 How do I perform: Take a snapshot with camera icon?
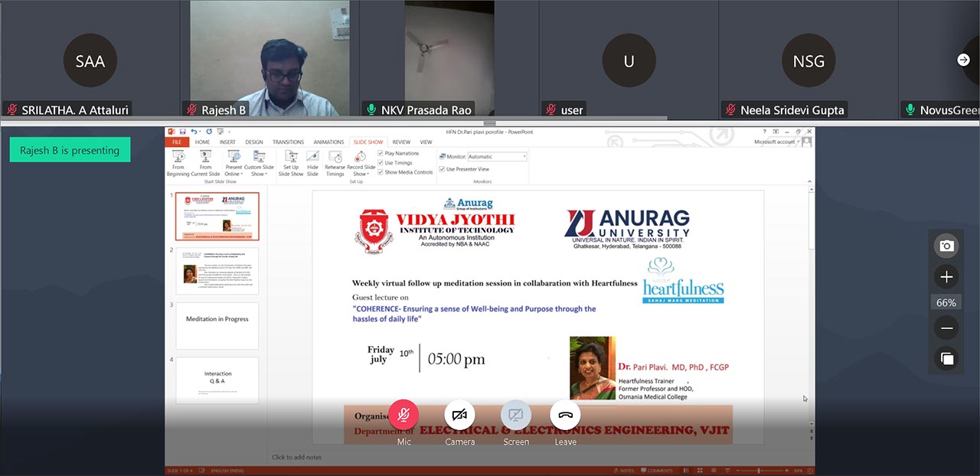click(946, 246)
